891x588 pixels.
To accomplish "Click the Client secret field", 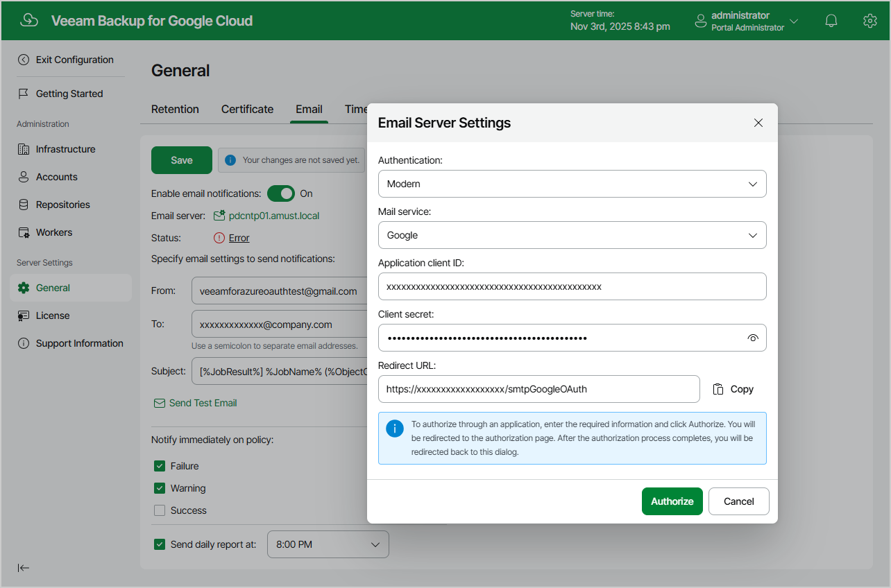I will (572, 338).
